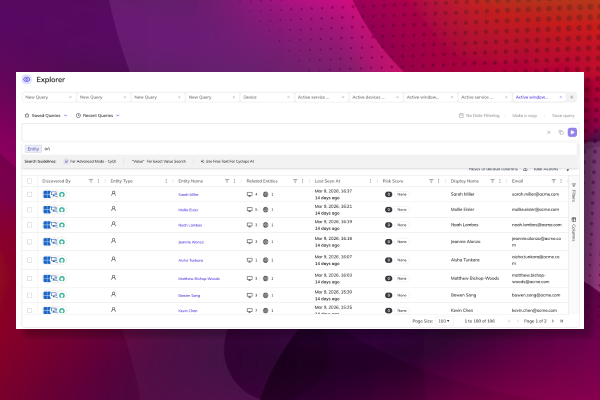Click the None risk badge for Bowen Song

[401, 296]
